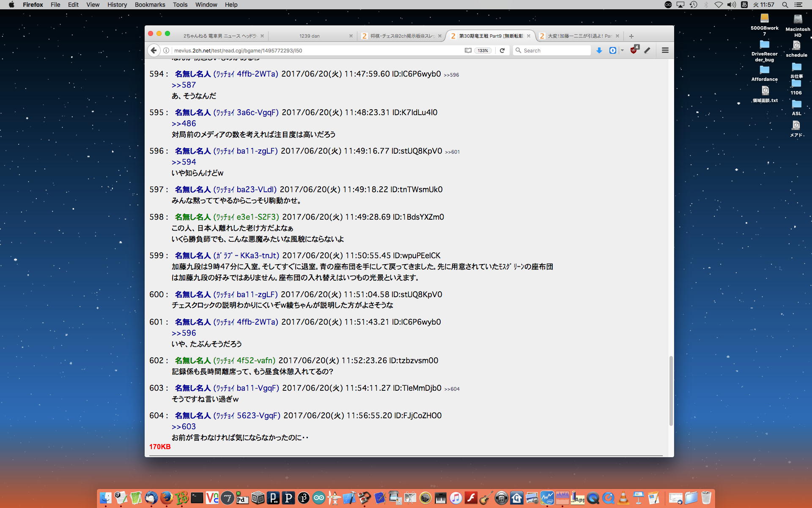Expand the download extension dropdown arrow
The height and width of the screenshot is (508, 812).
pos(622,50)
